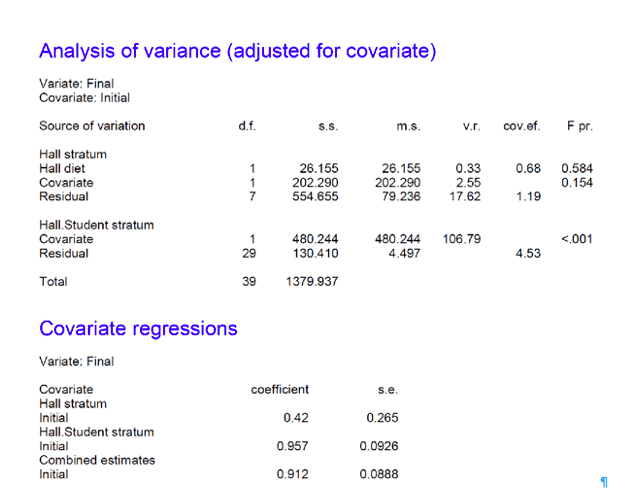Select the total sum of squares 1379.937
635x493 pixels.
point(314,282)
